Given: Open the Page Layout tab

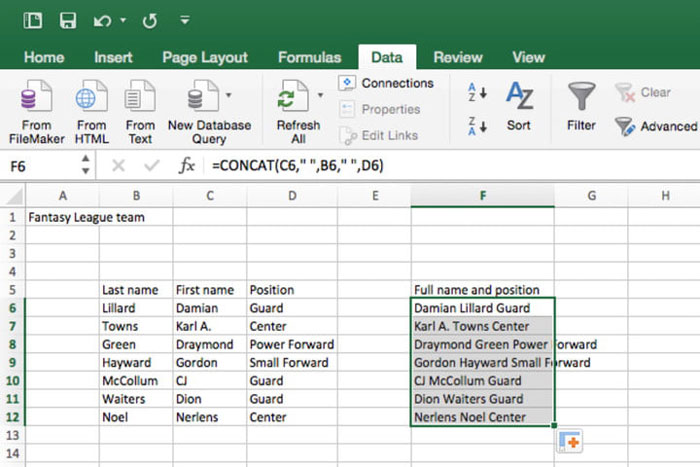Looking at the screenshot, I should tap(205, 57).
